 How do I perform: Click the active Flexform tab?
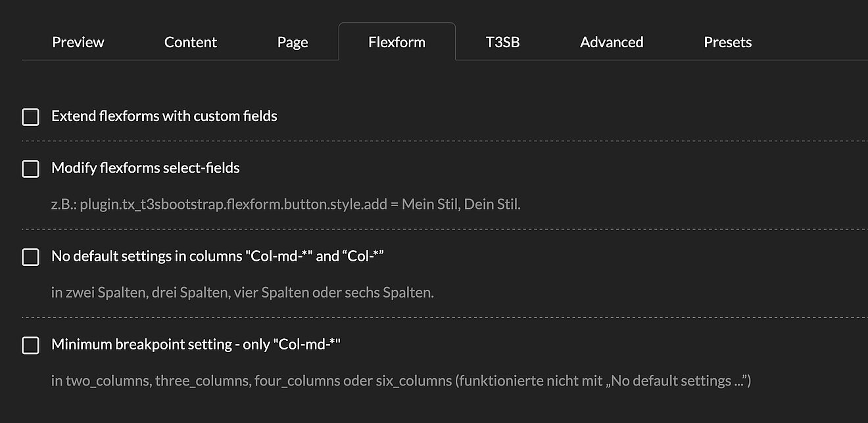397,42
